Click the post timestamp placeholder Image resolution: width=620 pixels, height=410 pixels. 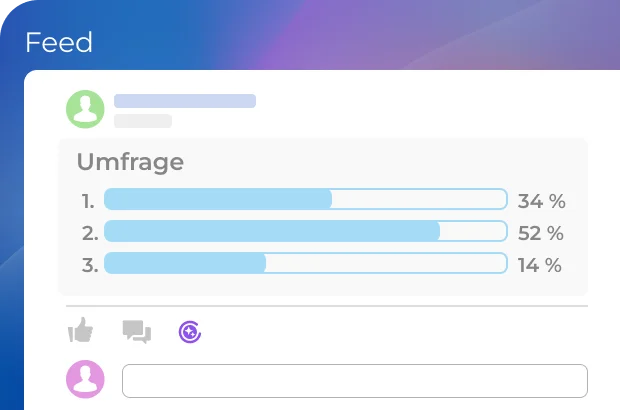tap(143, 121)
